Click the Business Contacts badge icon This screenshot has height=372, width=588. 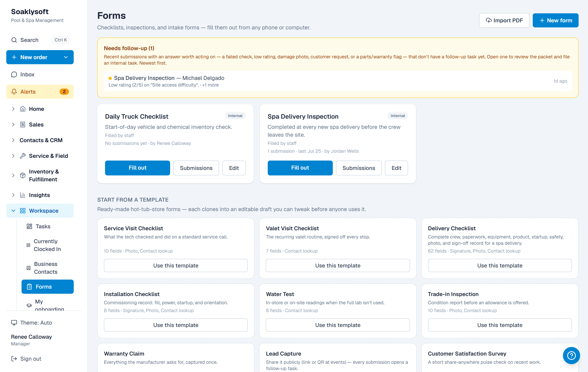click(29, 268)
